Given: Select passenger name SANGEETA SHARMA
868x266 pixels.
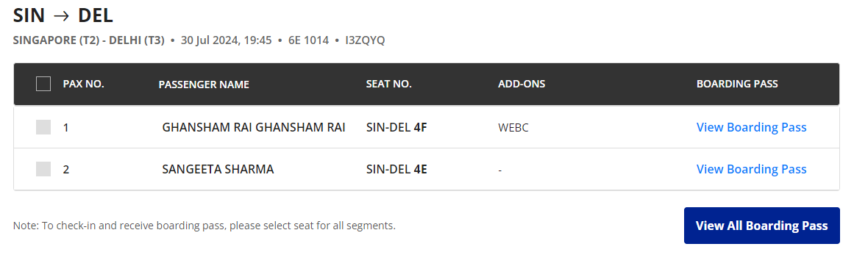Looking at the screenshot, I should [x=218, y=169].
